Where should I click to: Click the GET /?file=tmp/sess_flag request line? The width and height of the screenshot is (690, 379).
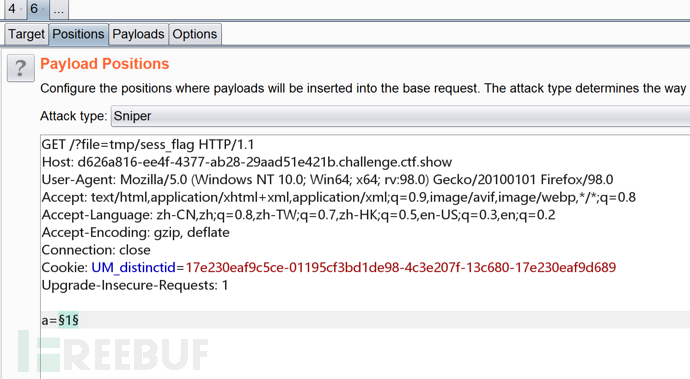tap(148, 144)
